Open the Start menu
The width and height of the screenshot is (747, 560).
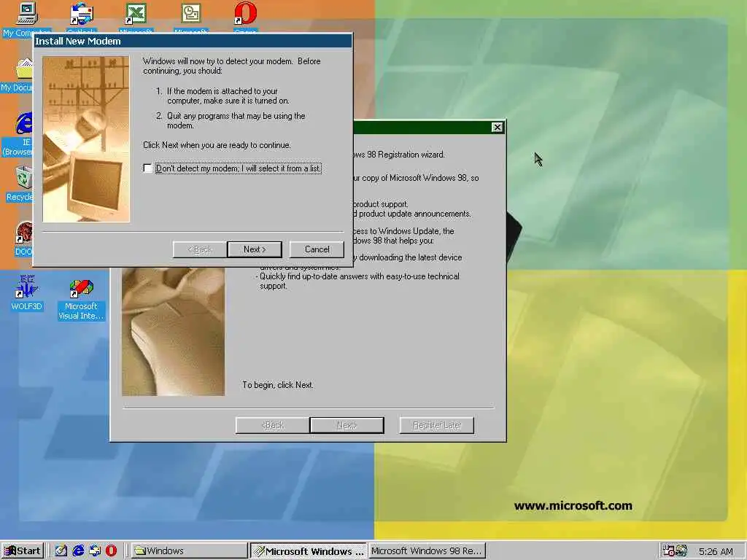tap(23, 551)
